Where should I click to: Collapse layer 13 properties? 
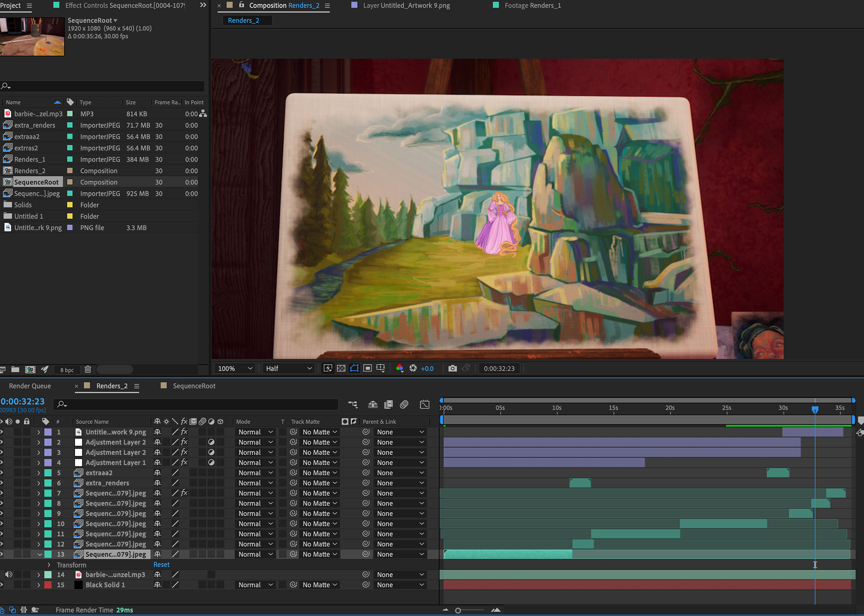click(x=40, y=554)
